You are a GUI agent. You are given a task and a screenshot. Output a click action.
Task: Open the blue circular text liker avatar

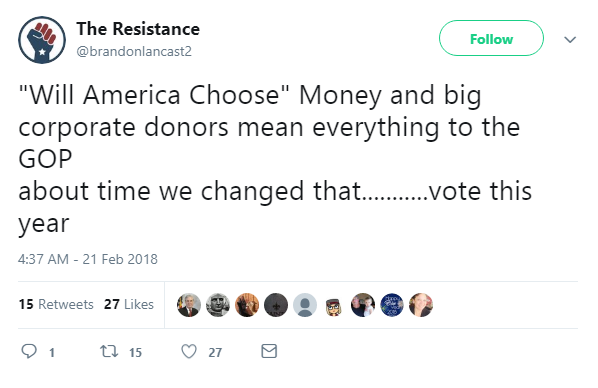click(x=392, y=305)
